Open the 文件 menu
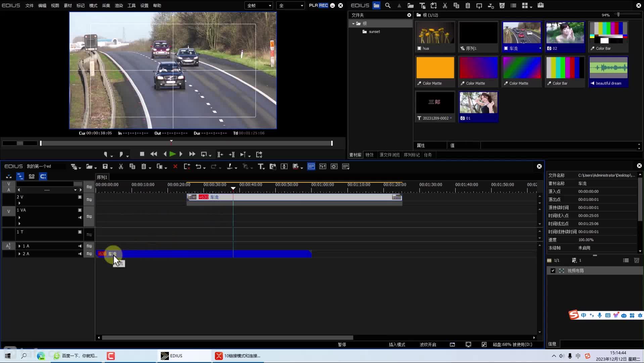Viewport: 644px width, 363px height. pyautogui.click(x=30, y=5)
